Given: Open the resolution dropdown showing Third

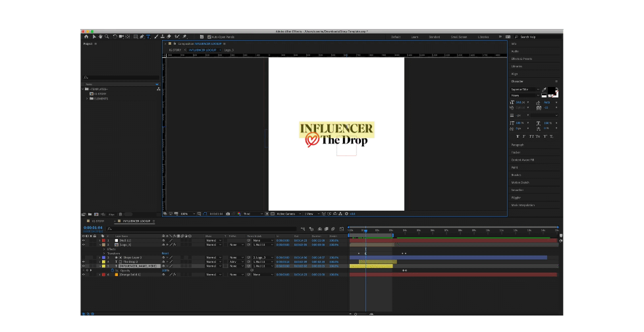Looking at the screenshot, I should coord(254,213).
